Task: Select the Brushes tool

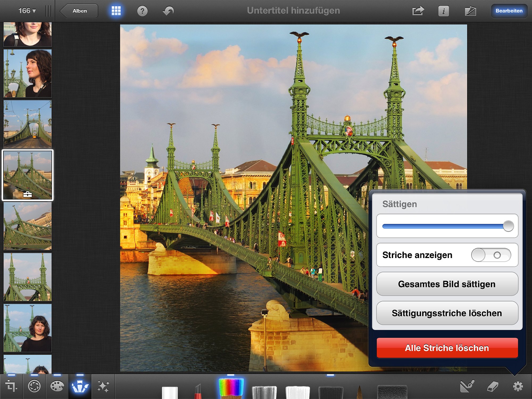Action: (80, 386)
